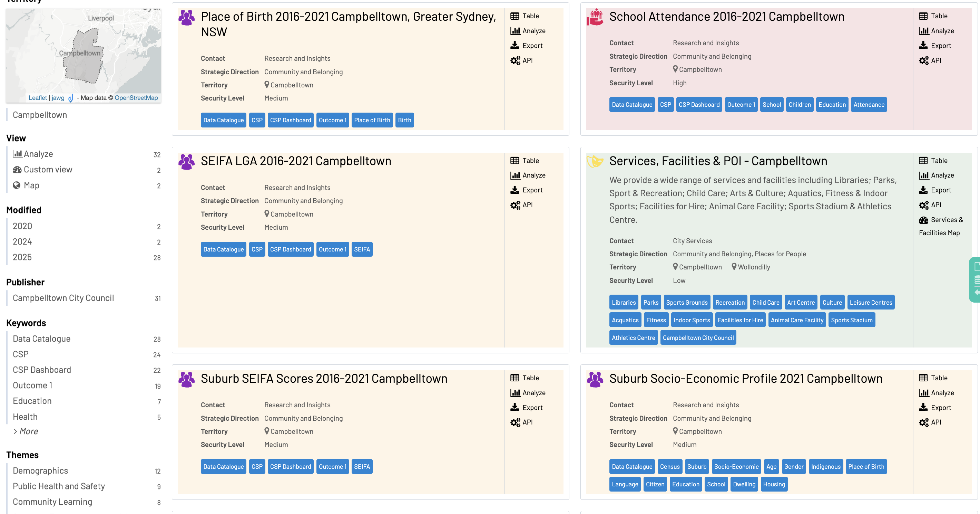
Task: Click Table icon for Place of Birth dataset
Action: [515, 16]
